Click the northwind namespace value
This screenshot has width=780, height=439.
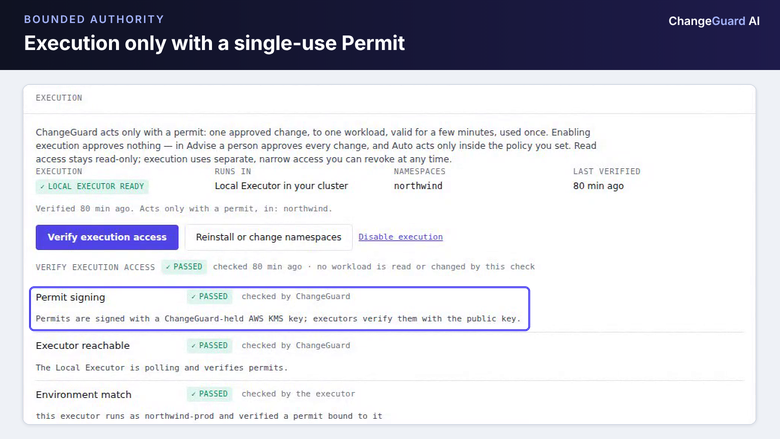(x=418, y=186)
